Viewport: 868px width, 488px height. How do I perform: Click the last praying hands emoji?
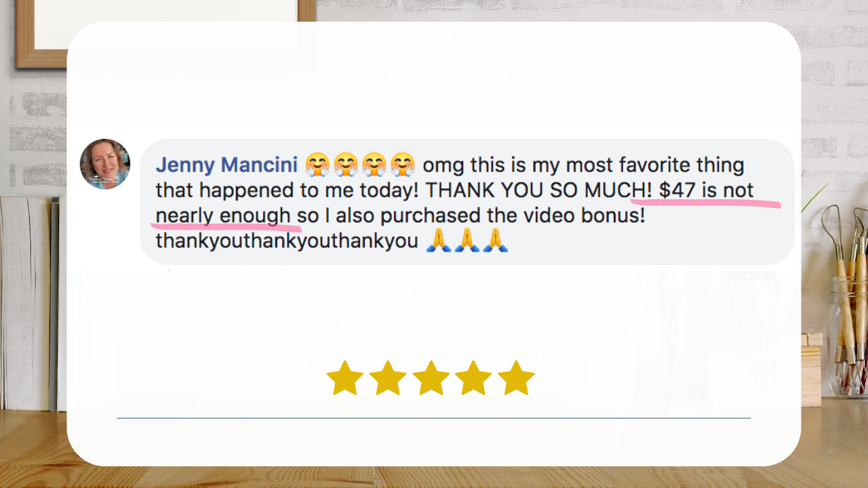pyautogui.click(x=495, y=241)
